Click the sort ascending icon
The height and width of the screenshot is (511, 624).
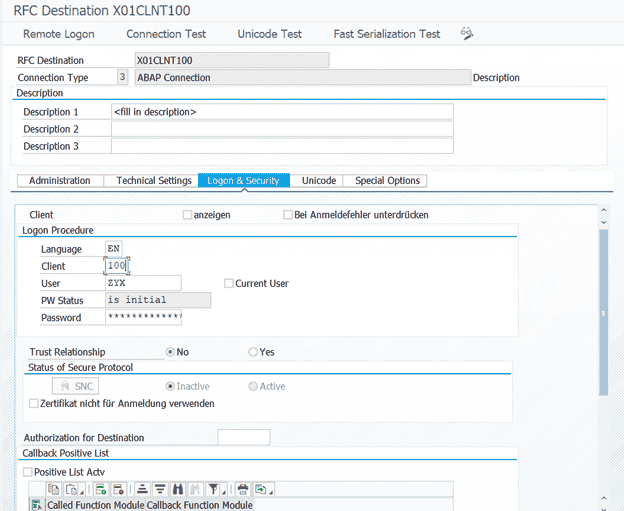(143, 489)
